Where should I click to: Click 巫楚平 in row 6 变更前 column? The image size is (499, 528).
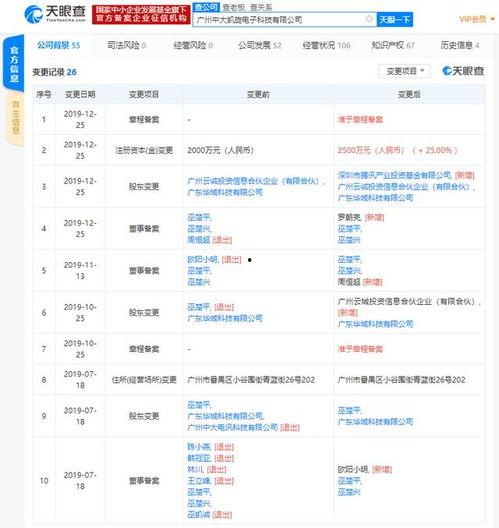tap(199, 307)
